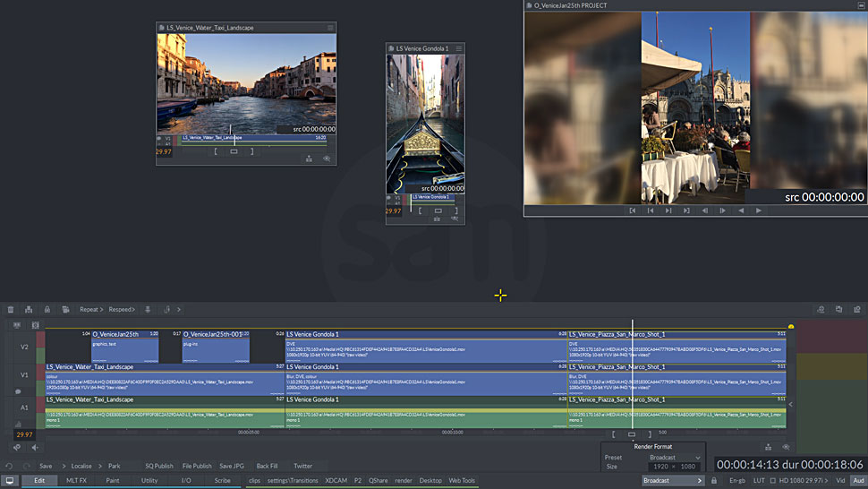Open the Paint workspace tab
Viewport: 868px width, 489px height.
113,481
